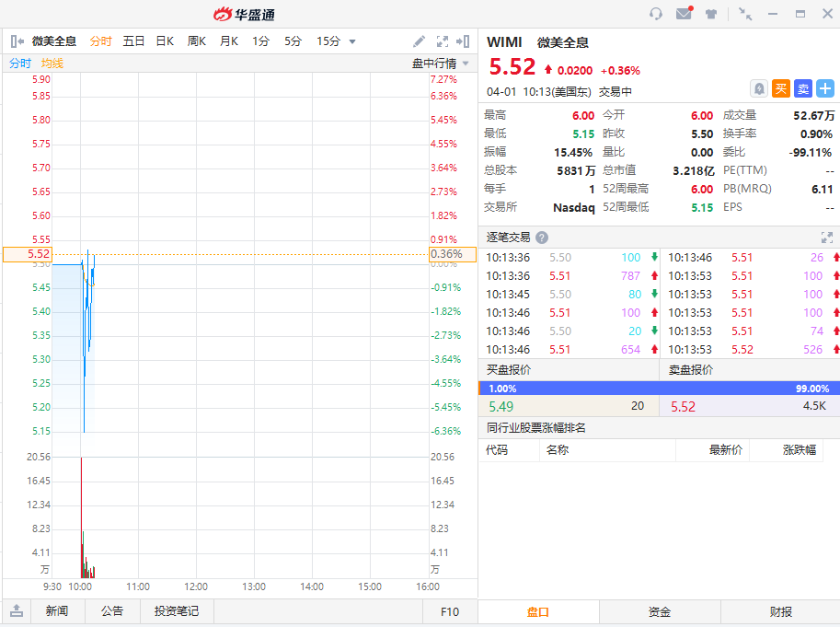This screenshot has width=840, height=627.
Task: Switch to the 日K chart tab
Action: 165,41
